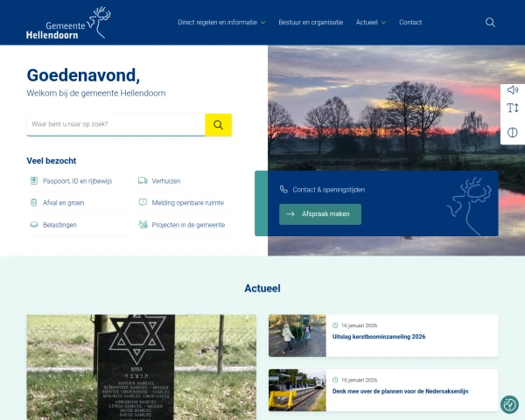Click the kerstboominzameling article thumbnail

(x=297, y=336)
